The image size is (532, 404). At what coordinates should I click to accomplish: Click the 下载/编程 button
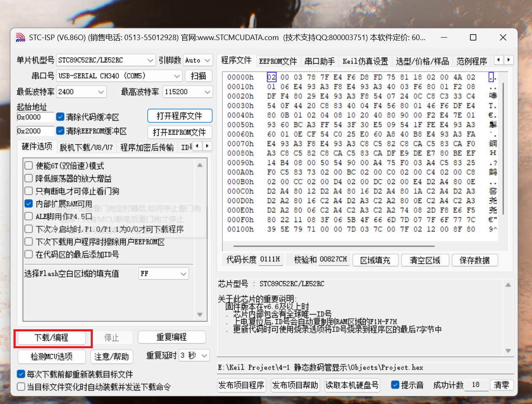pyautogui.click(x=51, y=338)
